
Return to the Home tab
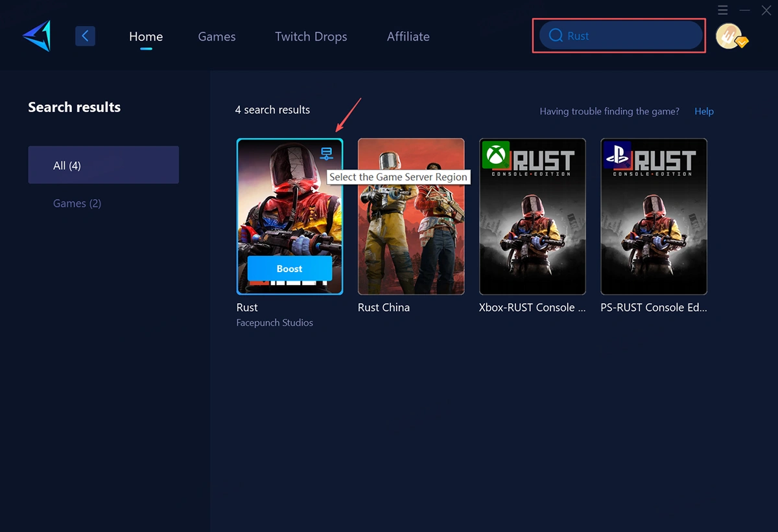[145, 37]
